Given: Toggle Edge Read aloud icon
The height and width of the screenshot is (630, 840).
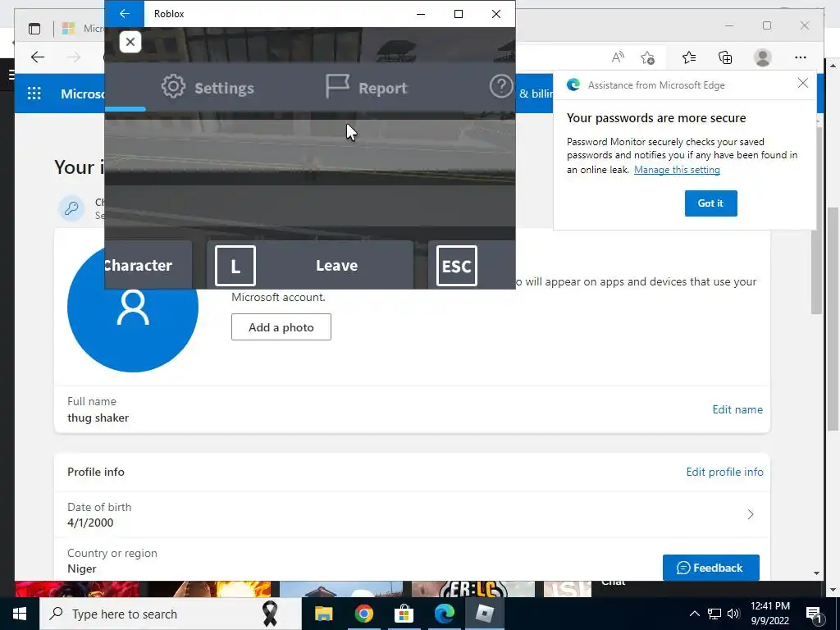Looking at the screenshot, I should coord(618,57).
